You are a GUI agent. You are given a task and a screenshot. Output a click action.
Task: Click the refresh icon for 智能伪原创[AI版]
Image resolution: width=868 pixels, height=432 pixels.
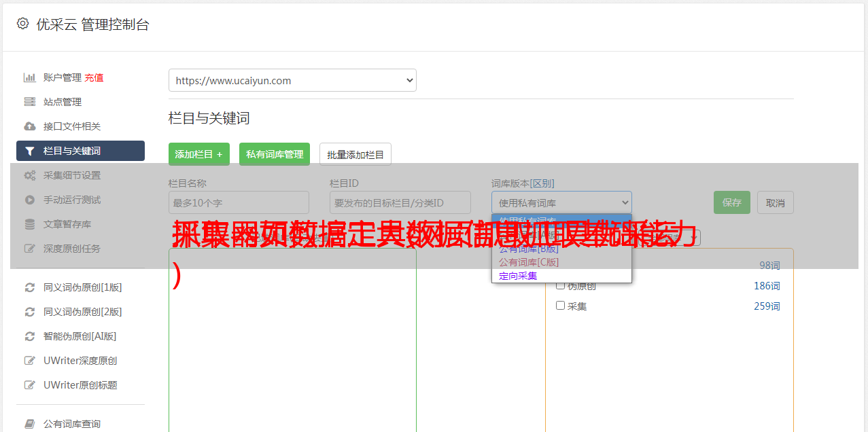point(29,336)
